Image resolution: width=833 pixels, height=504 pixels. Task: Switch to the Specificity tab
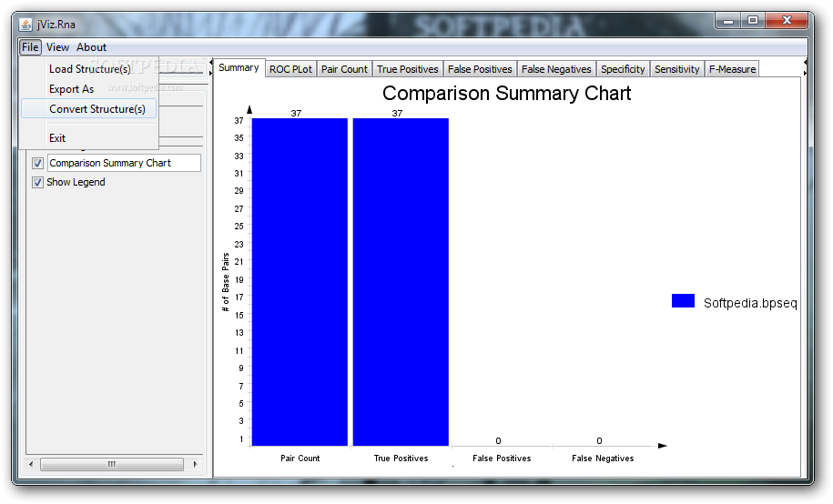[x=623, y=69]
